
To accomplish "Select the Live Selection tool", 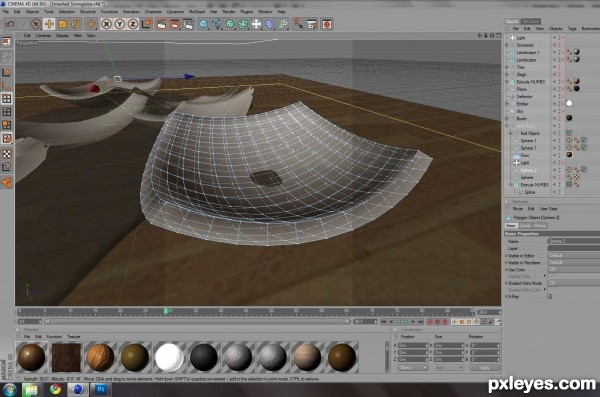I will click(36, 25).
